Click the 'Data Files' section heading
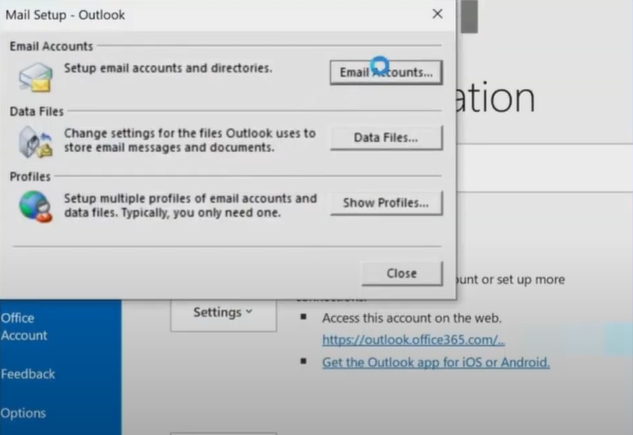The image size is (633, 435). (x=37, y=111)
